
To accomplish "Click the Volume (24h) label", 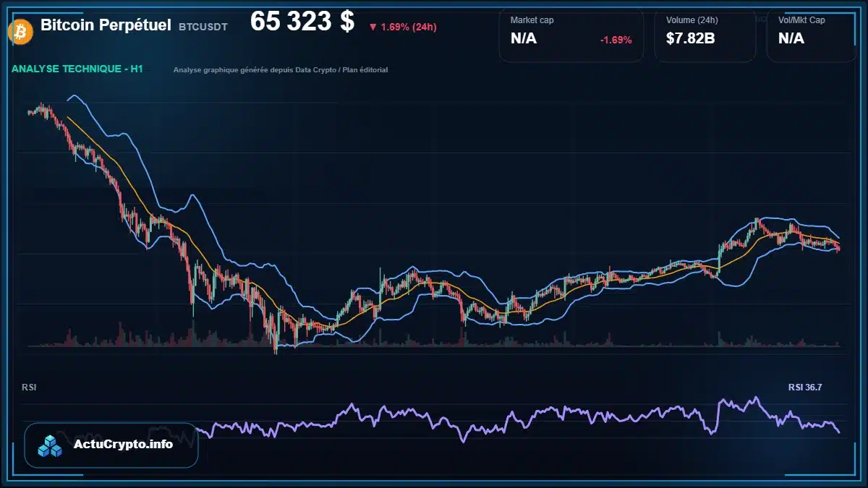I will pyautogui.click(x=692, y=20).
